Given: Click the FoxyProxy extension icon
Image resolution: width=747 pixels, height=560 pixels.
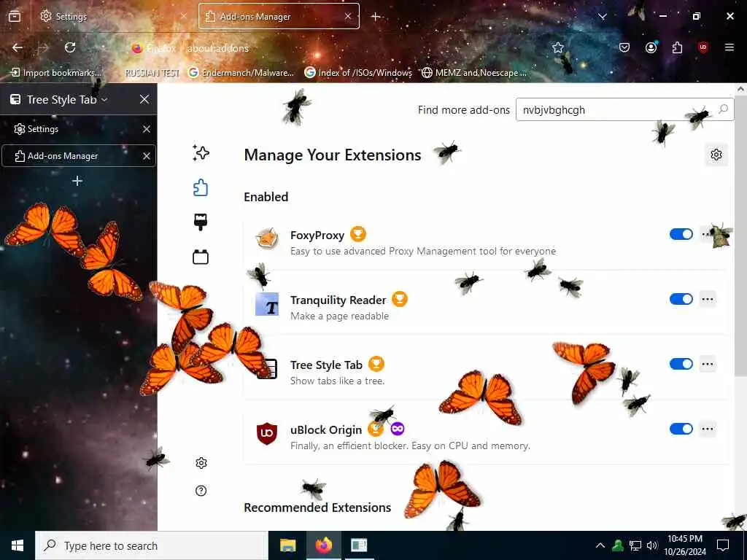Looking at the screenshot, I should point(267,238).
